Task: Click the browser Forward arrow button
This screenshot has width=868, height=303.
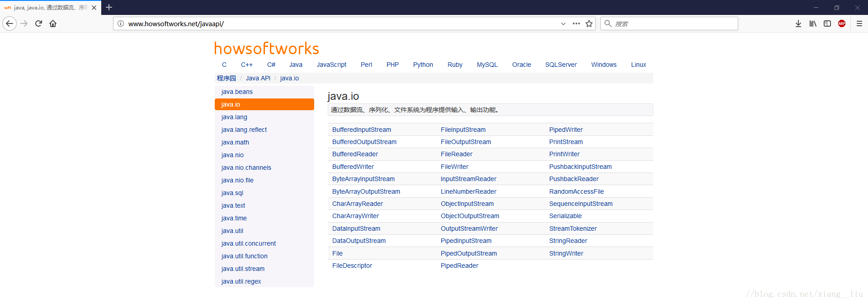Action: tap(24, 23)
